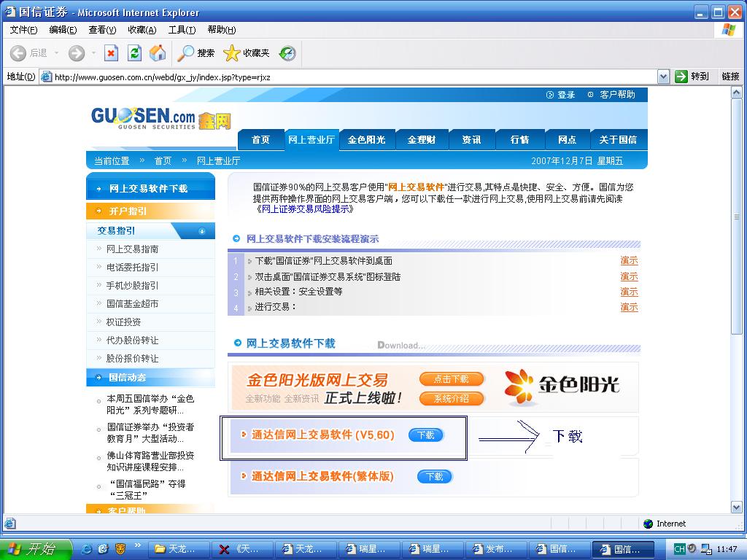Viewport: 747px width, 560px height.
Task: Click the down arrow icon in 交易指引 header
Action: click(x=201, y=231)
